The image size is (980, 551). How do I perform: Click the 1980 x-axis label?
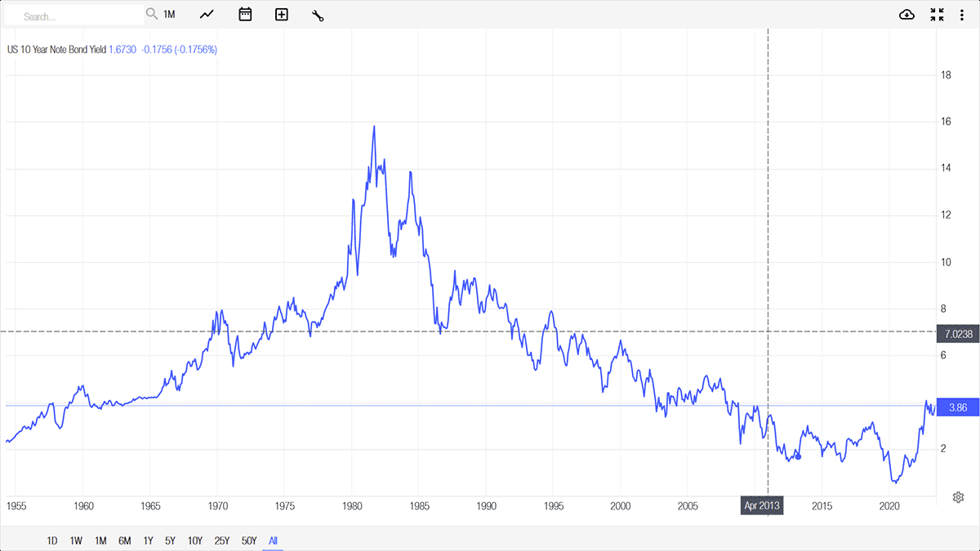[352, 506]
